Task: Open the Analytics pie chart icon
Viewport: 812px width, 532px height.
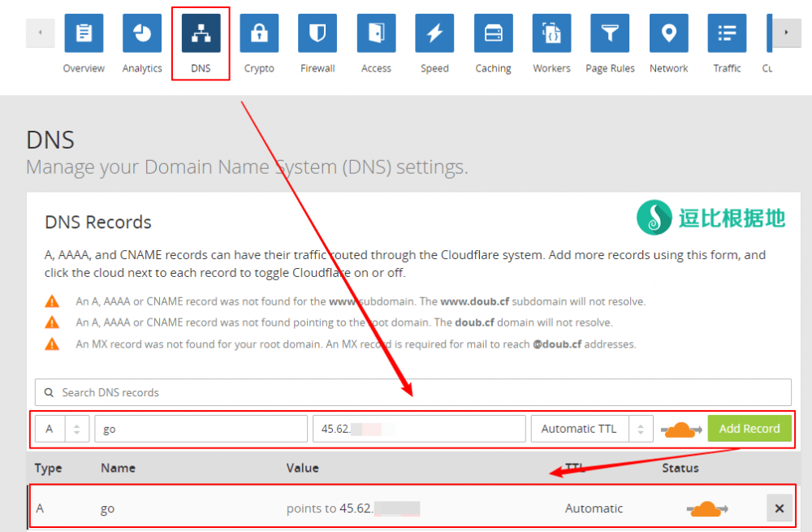Action: pos(142,33)
